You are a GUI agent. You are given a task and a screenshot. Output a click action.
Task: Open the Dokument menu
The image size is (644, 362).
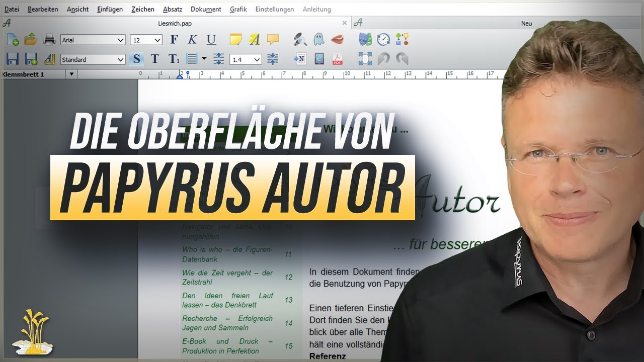(x=206, y=9)
